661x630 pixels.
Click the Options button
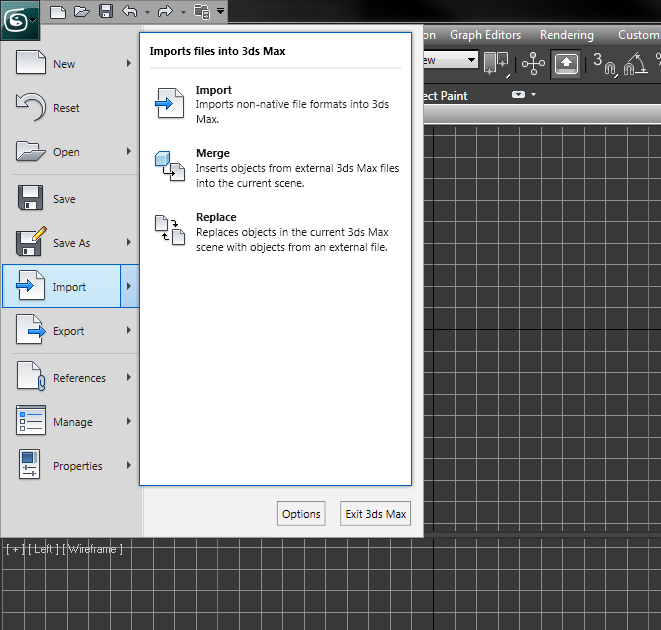point(301,514)
